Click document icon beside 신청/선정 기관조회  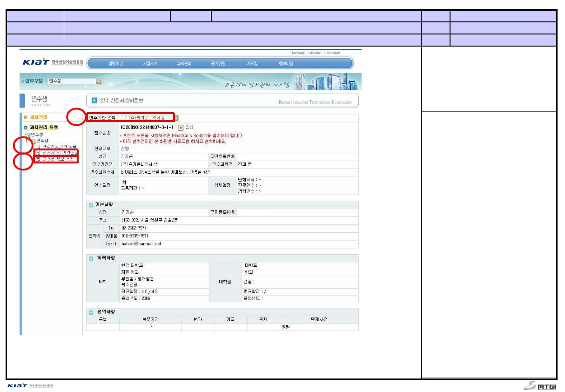[x=38, y=153]
